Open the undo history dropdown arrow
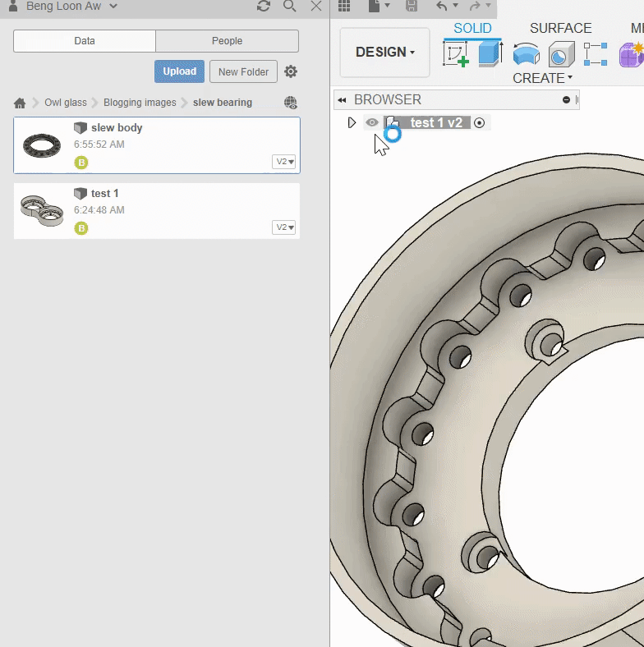The height and width of the screenshot is (647, 644). pos(455,6)
